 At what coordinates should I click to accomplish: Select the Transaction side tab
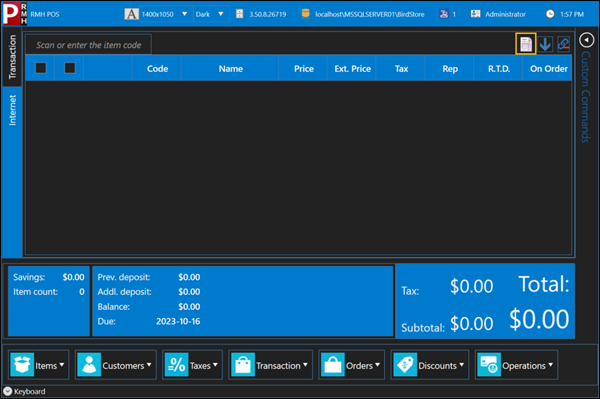tap(12, 57)
